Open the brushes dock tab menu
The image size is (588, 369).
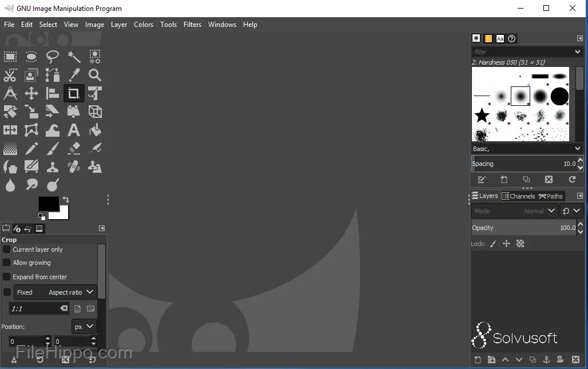tap(580, 38)
